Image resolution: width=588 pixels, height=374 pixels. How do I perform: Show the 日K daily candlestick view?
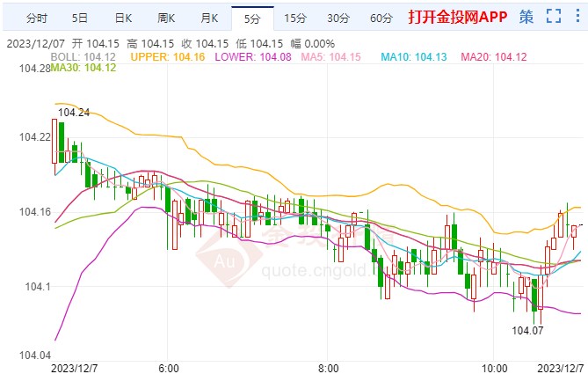pos(125,18)
